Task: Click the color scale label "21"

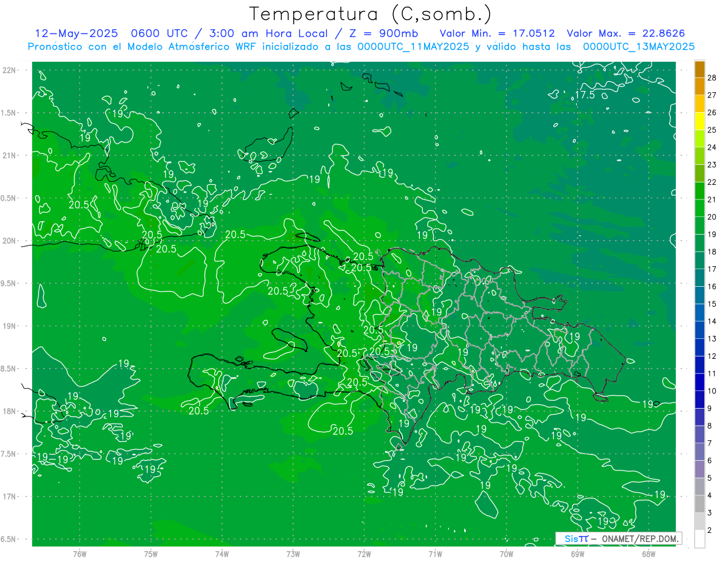Action: click(x=712, y=199)
